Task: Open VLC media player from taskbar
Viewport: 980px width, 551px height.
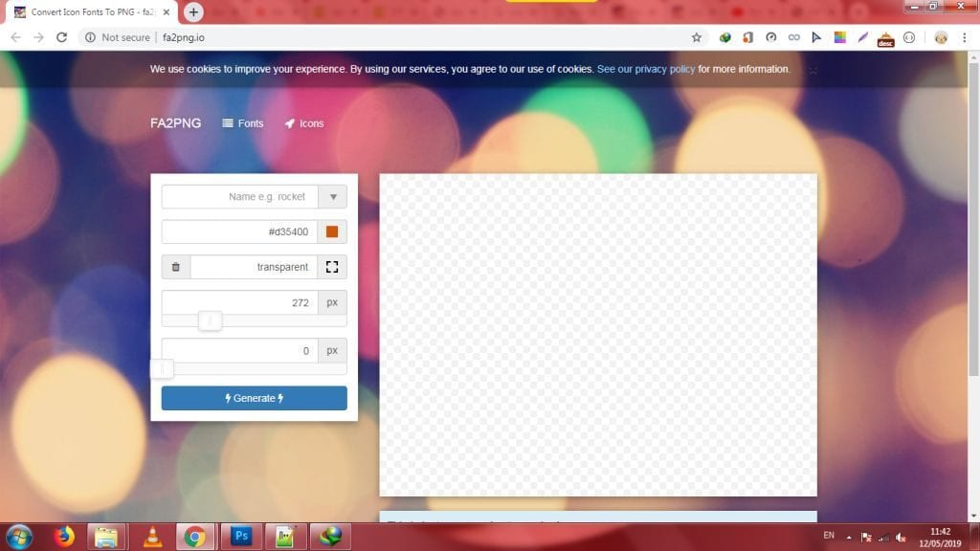Action: coord(152,537)
